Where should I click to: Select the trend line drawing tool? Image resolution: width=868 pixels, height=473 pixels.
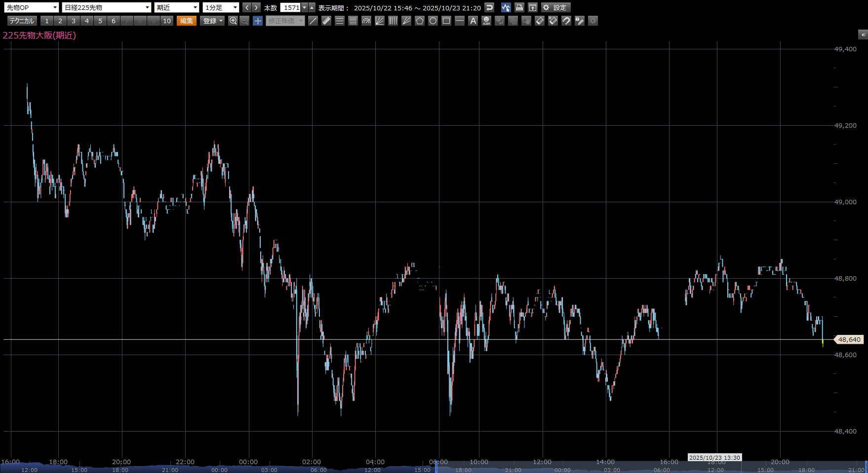(x=313, y=21)
